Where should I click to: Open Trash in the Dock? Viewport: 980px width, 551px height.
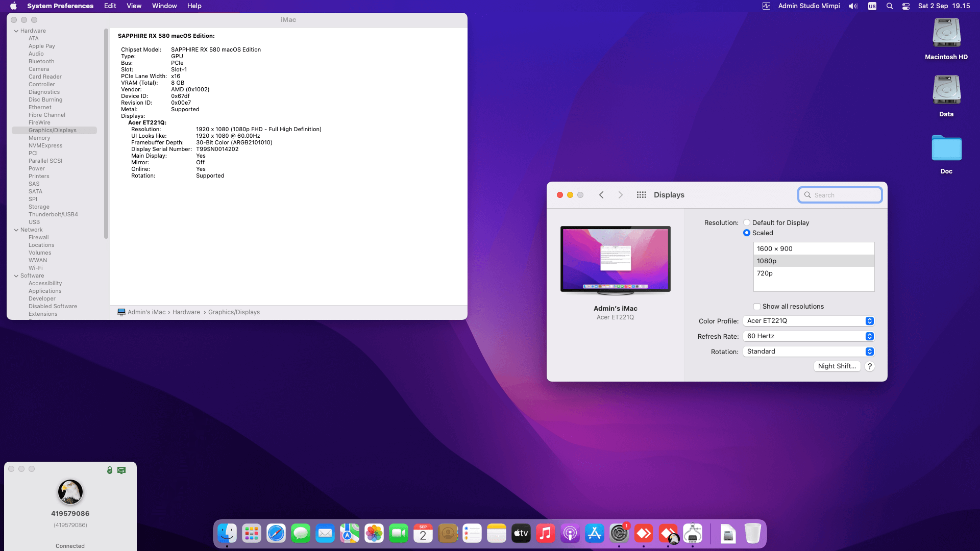(x=752, y=534)
